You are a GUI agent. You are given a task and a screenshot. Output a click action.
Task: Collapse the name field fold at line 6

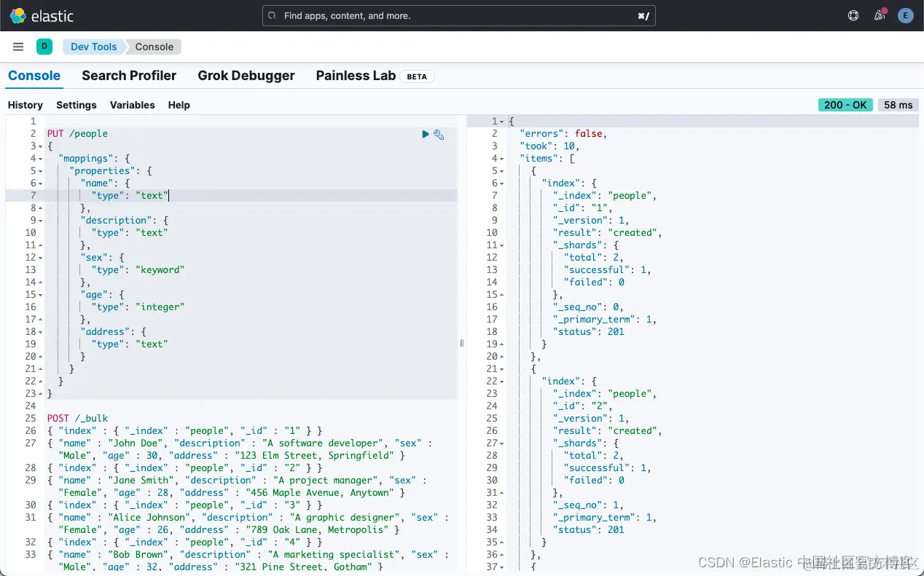[x=40, y=184]
